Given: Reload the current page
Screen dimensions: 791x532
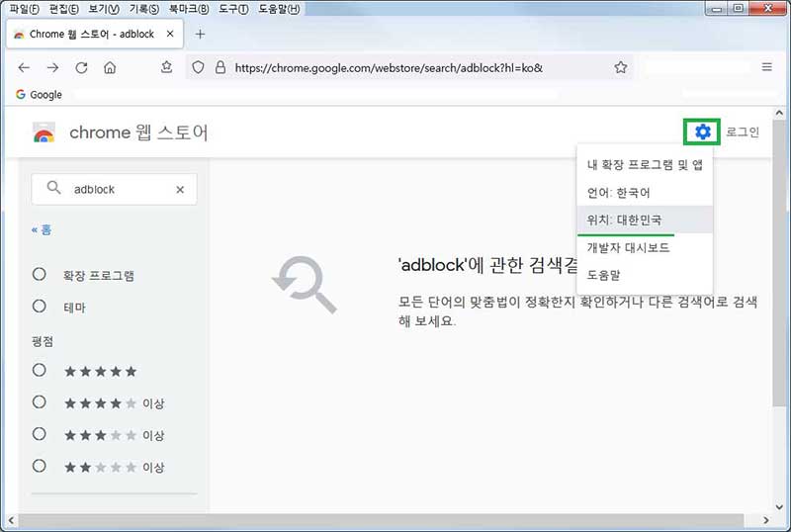Looking at the screenshot, I should tap(81, 67).
